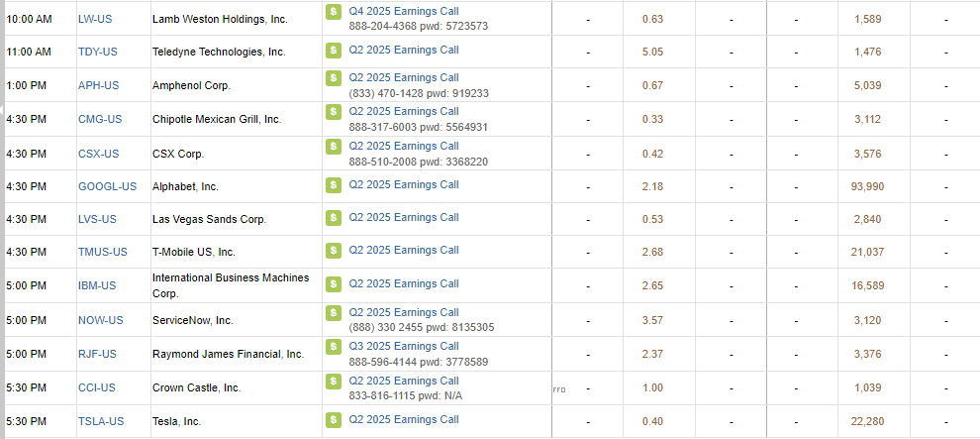Click the dollar icon for Crown Castle
This screenshot has width=980, height=439.
point(334,381)
